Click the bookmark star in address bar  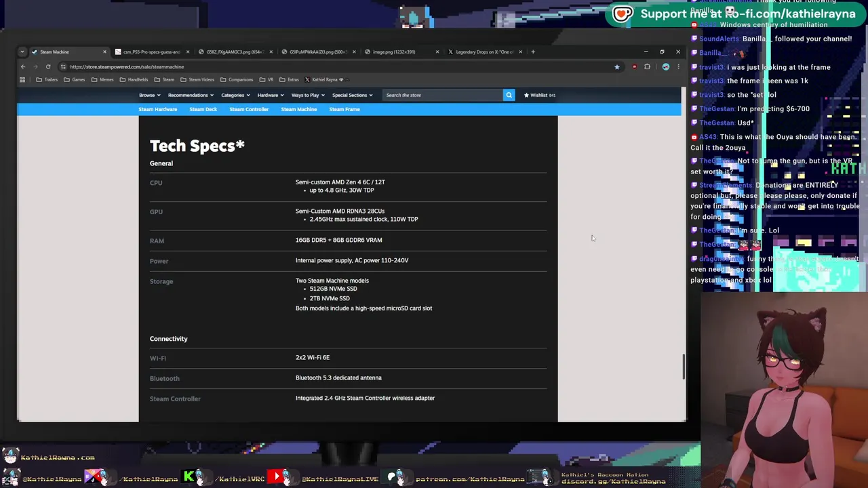coord(616,66)
